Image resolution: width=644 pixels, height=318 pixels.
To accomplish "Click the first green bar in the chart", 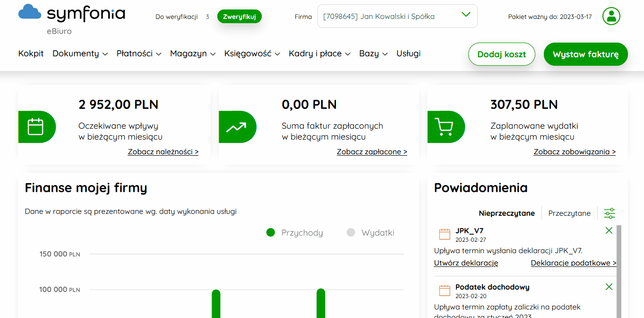I will pyautogui.click(x=216, y=303).
